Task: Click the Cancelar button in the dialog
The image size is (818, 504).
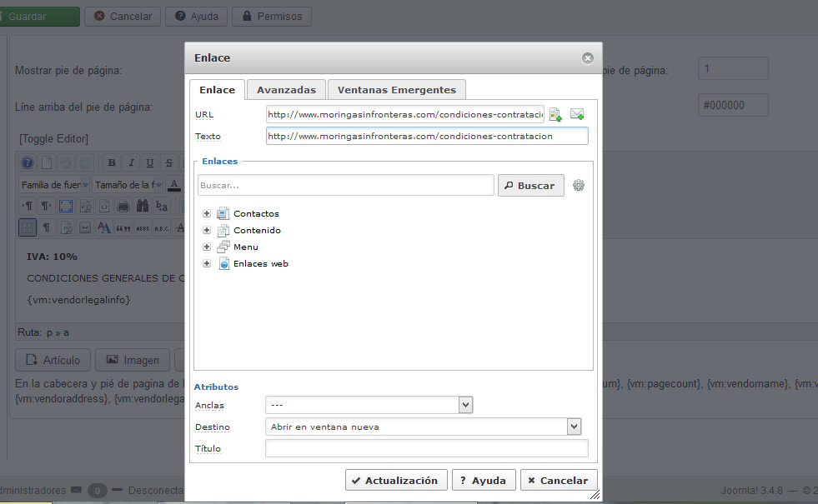Action: [558, 480]
